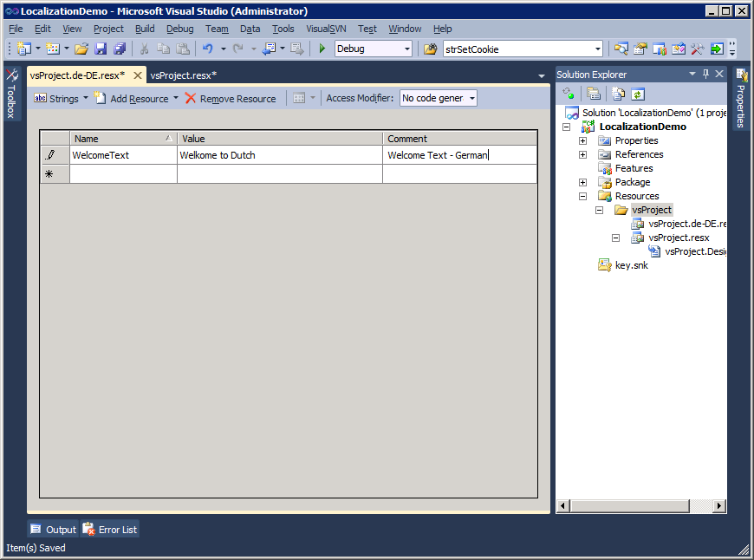754x560 pixels.
Task: Expand the Package tree node
Action: (x=582, y=182)
